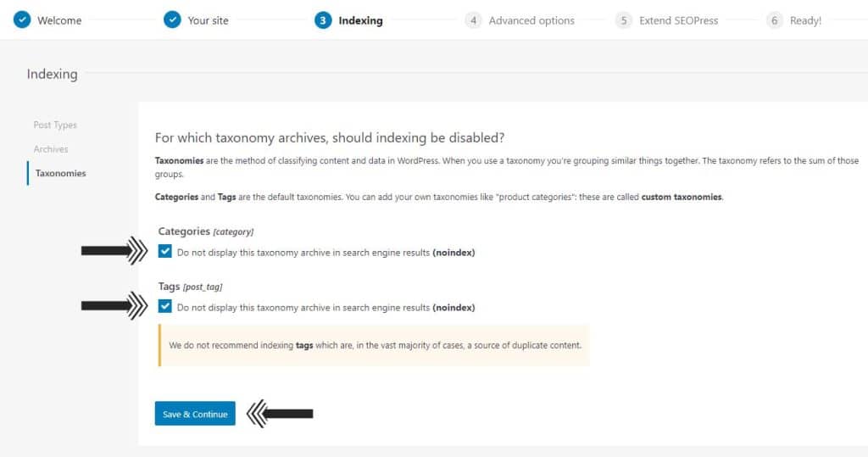Jump to the Ready! step
The image size is (868, 457).
(x=805, y=20)
